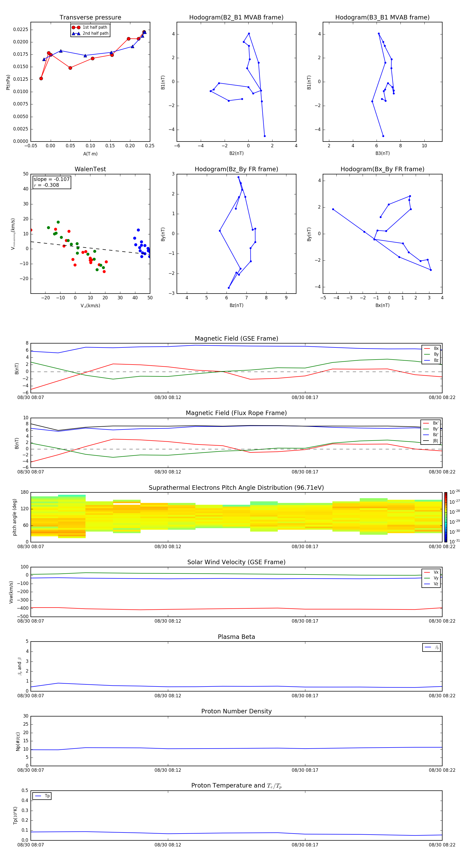Click the 'Transverse pressure' plot title

(90, 18)
